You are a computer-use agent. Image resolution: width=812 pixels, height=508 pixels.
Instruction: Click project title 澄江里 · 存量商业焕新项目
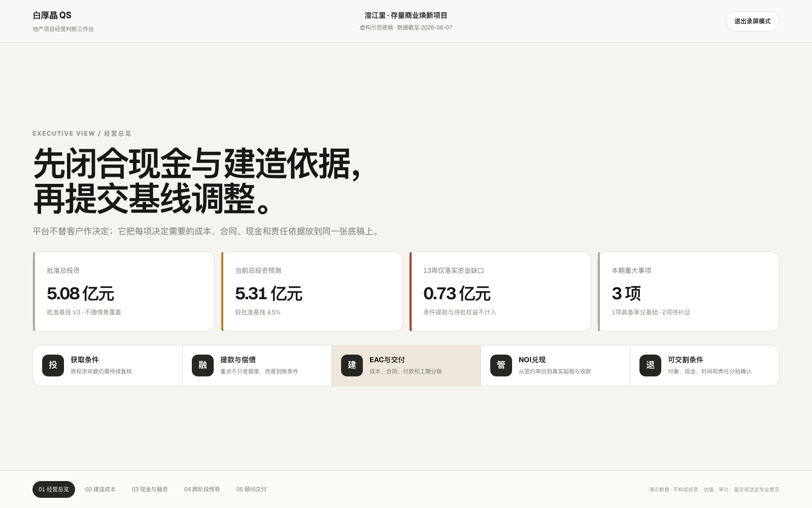coord(406,15)
